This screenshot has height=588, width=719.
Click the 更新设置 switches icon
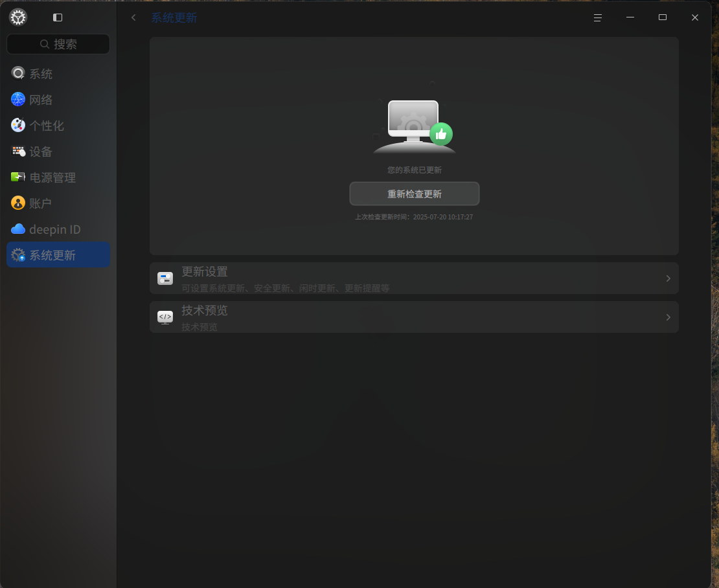[165, 278]
